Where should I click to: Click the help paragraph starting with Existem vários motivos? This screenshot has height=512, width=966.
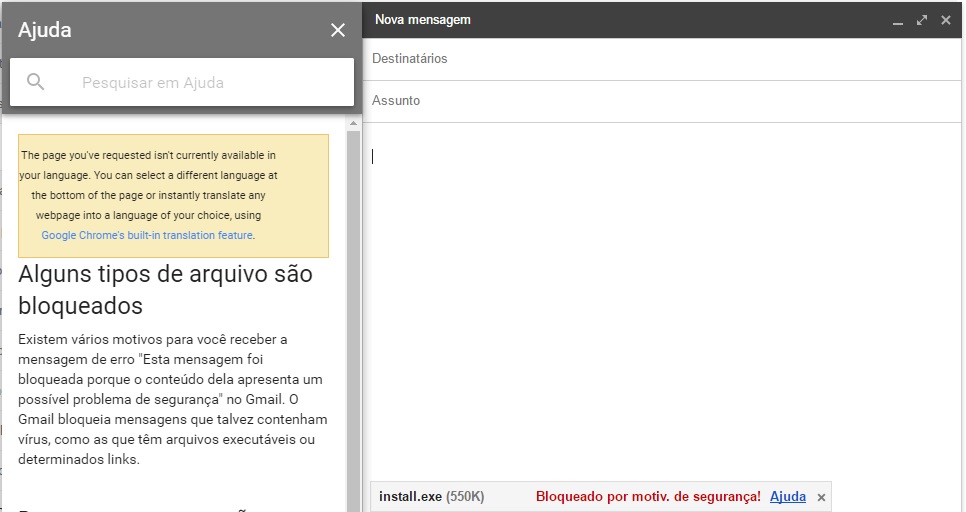pyautogui.click(x=172, y=400)
